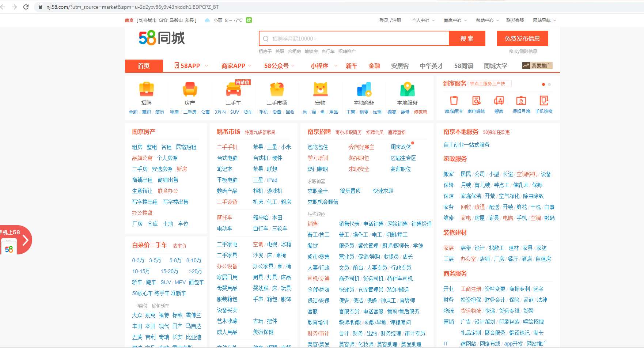This screenshot has width=644, height=348.
Task: Click the 地铁房 search suggestion
Action: 311,52
